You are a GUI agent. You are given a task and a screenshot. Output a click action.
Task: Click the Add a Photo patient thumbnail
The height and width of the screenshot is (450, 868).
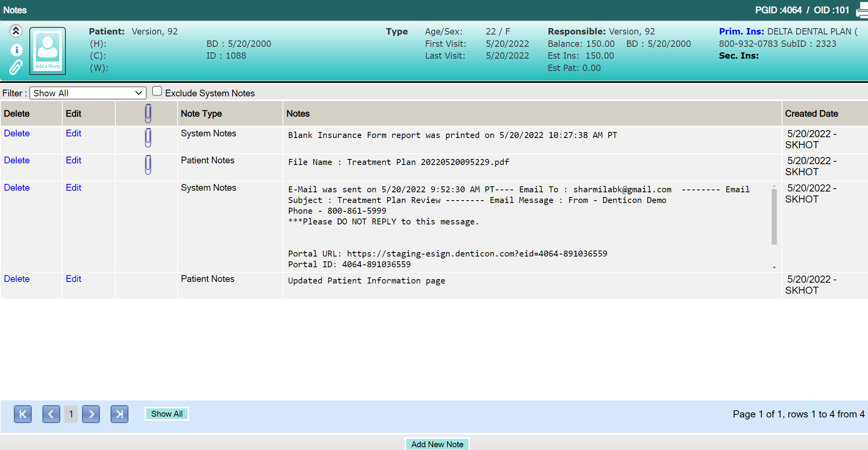tap(48, 51)
